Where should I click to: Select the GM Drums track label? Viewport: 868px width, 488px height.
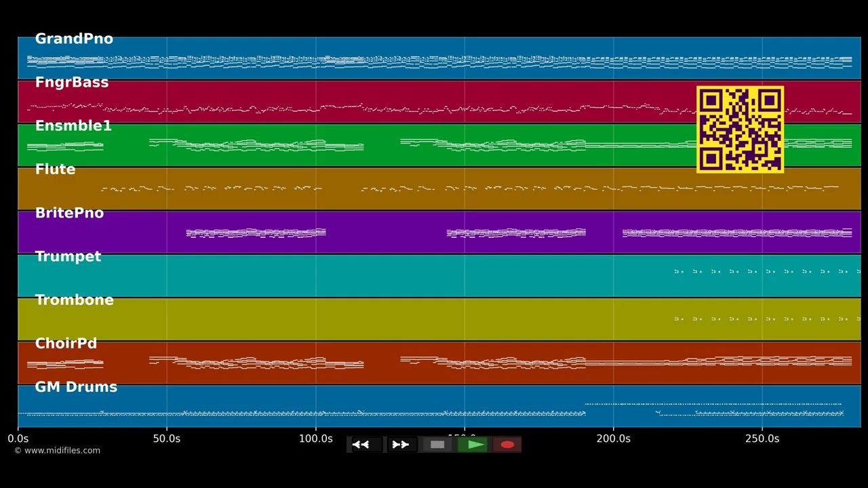[76, 387]
